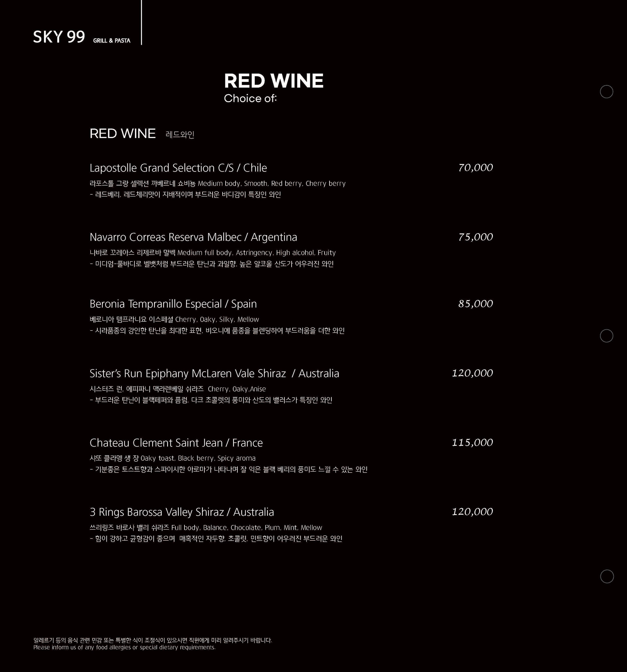Select Chateau Clement Saint Jean wine
Image resolution: width=627 pixels, height=672 pixels.
[x=176, y=443]
